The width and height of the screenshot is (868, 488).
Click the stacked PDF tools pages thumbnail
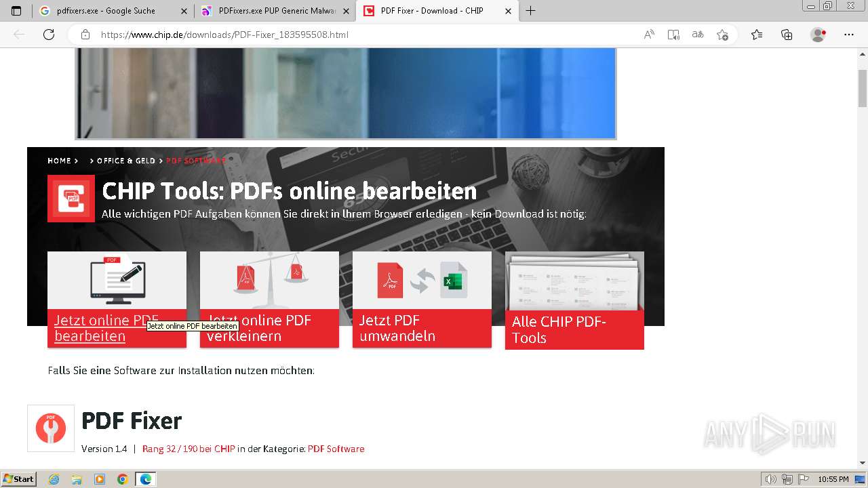574,281
